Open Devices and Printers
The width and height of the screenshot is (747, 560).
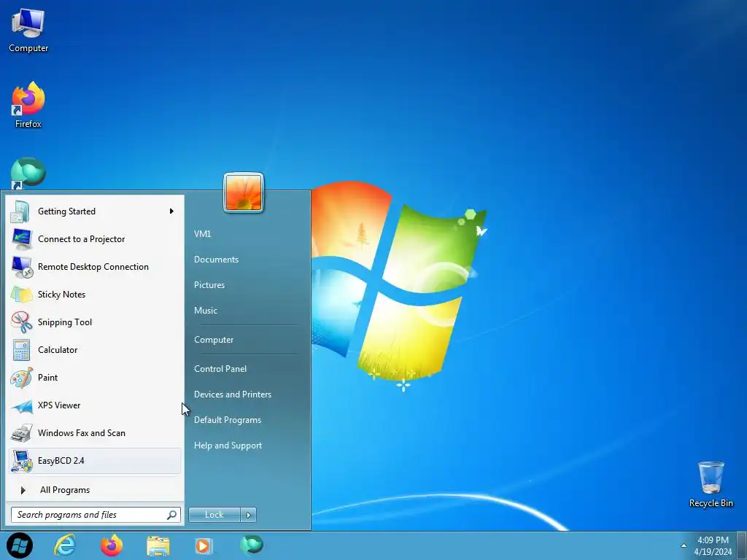pyautogui.click(x=233, y=394)
